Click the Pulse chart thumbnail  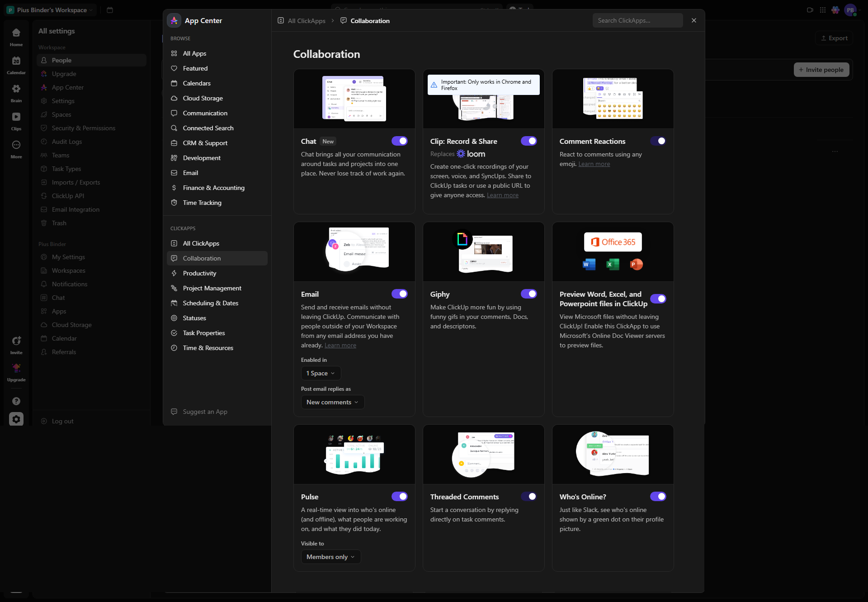pyautogui.click(x=354, y=454)
